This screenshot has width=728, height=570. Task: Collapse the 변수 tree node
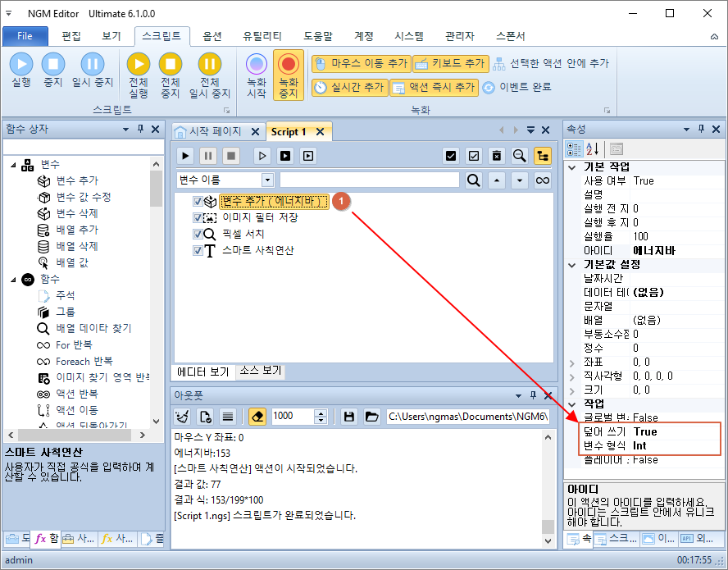pos(13,165)
